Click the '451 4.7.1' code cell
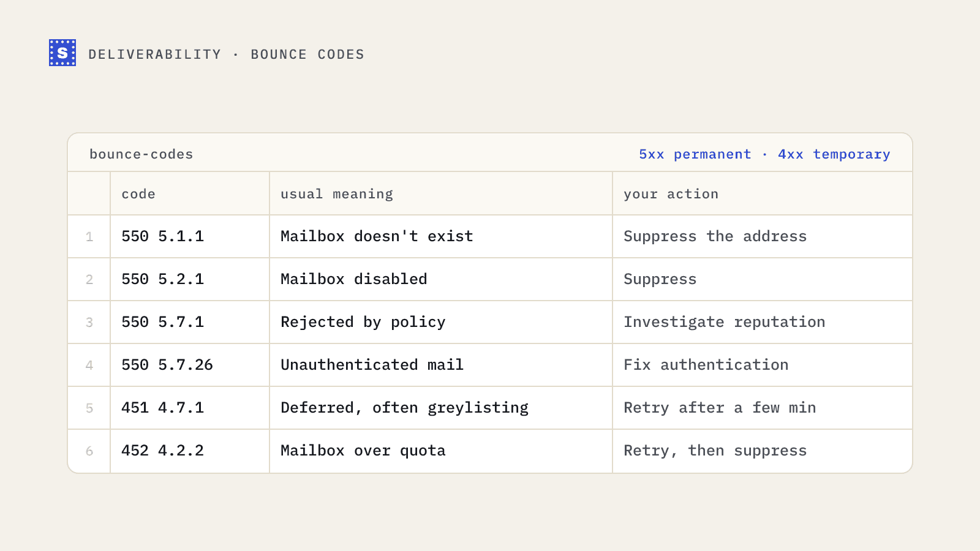Viewport: 980px width, 551px height. click(190, 408)
